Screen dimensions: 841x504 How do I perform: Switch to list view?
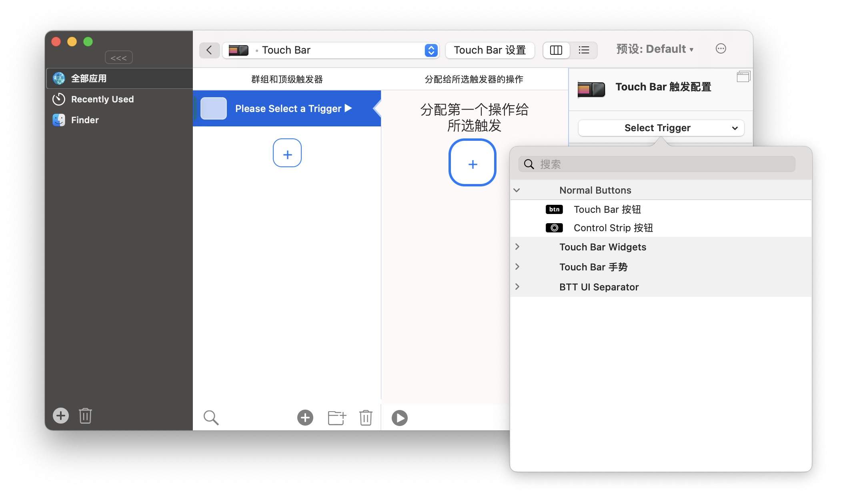(x=583, y=50)
